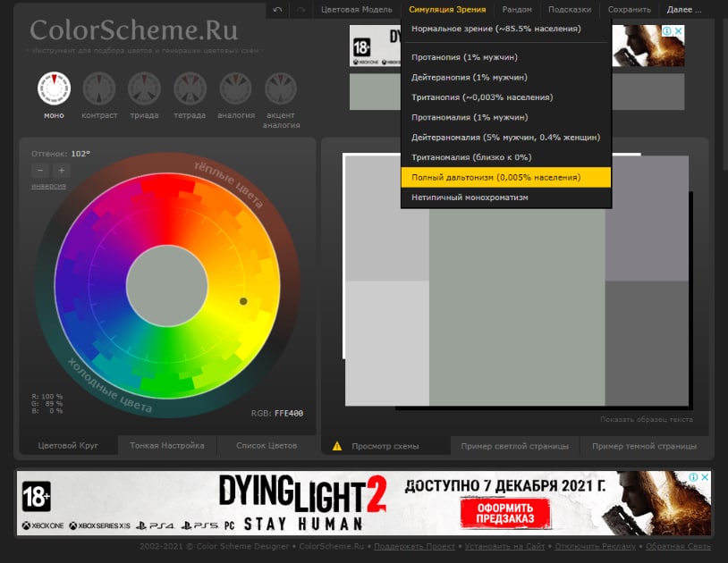The width and height of the screenshot is (728, 563).
Task: Click the hue value 102°
Action: [80, 154]
